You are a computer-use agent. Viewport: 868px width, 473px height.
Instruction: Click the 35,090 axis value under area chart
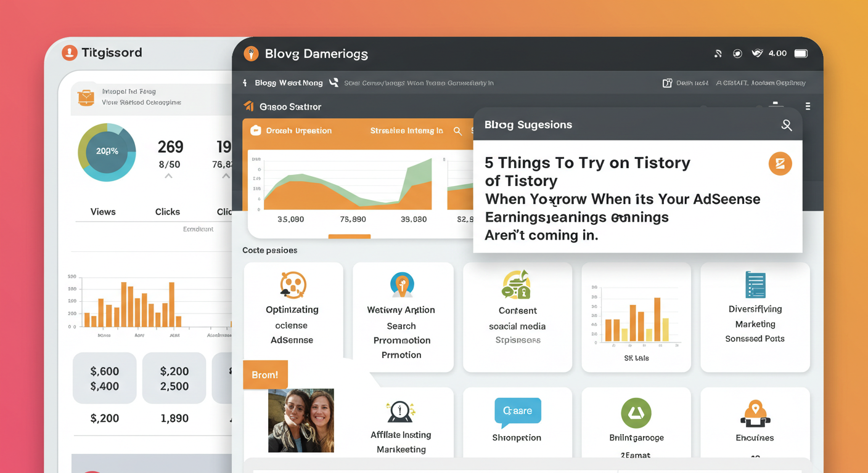coord(290,219)
